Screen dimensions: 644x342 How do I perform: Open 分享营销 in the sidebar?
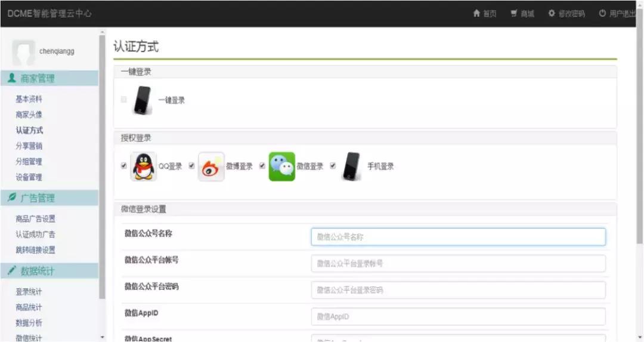[x=29, y=146]
